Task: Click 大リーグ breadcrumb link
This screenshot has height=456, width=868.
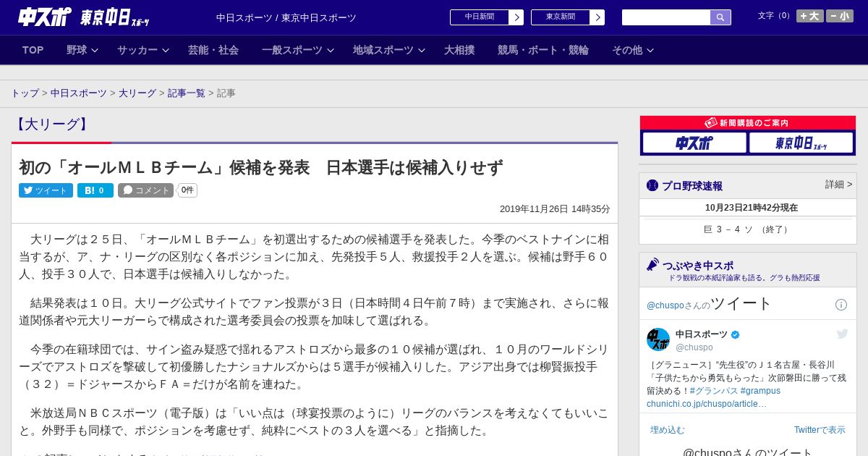Action: point(137,93)
